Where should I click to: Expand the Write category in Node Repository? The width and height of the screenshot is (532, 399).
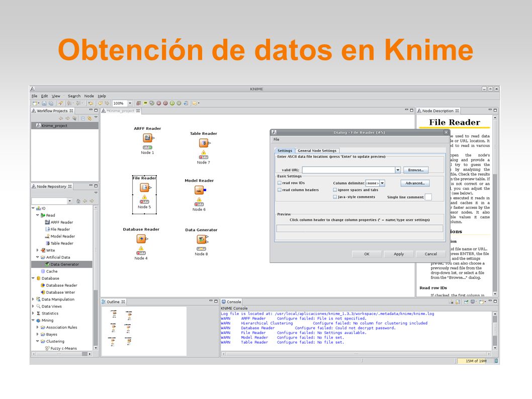tap(38, 250)
